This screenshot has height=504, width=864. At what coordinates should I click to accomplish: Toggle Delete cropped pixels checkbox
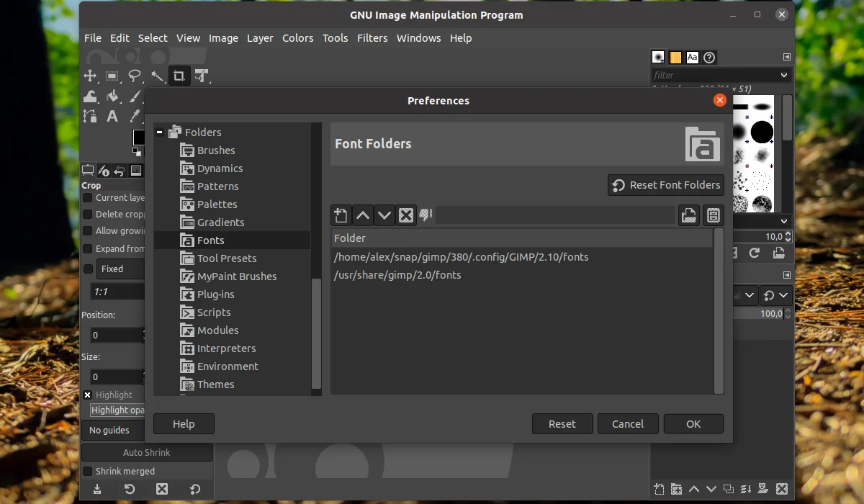click(87, 214)
